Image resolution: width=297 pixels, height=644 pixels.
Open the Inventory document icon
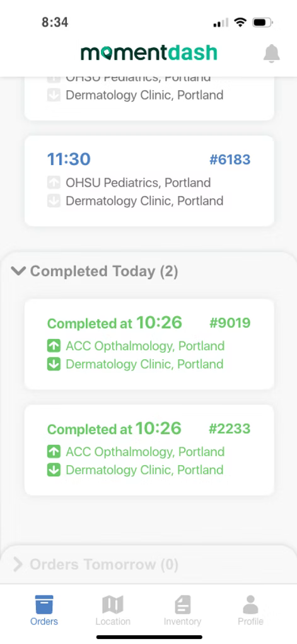pyautogui.click(x=182, y=604)
